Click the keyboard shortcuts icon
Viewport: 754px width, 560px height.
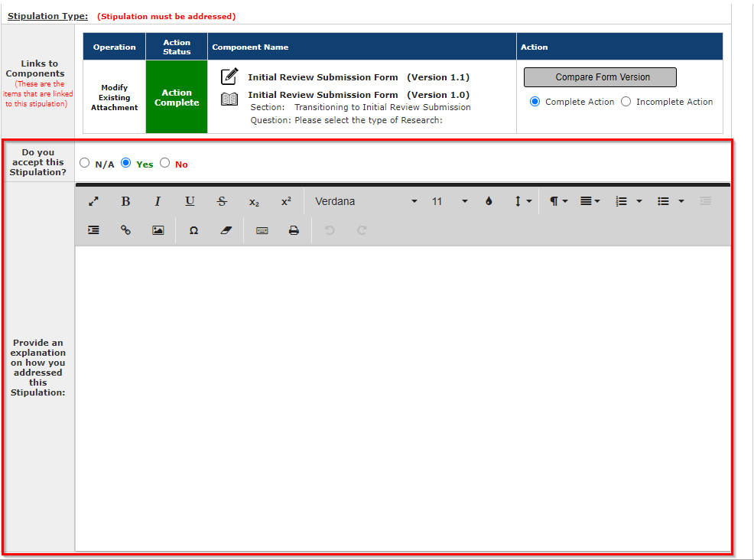click(x=262, y=230)
